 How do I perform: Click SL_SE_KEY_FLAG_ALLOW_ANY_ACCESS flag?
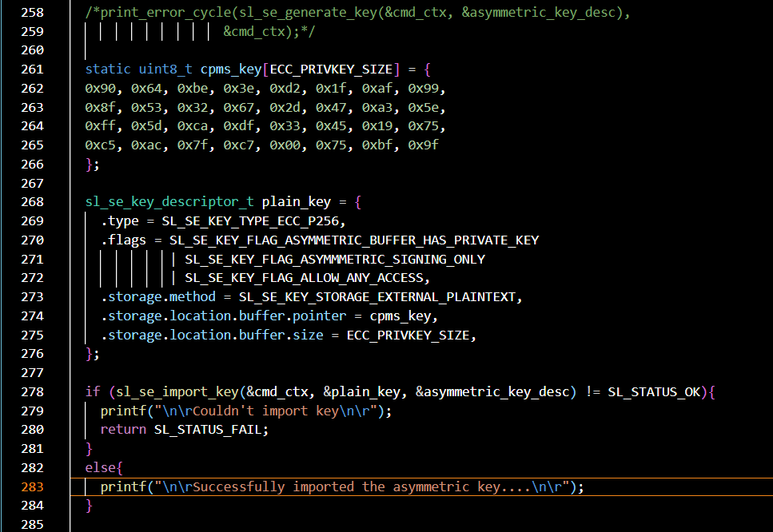coord(305,278)
